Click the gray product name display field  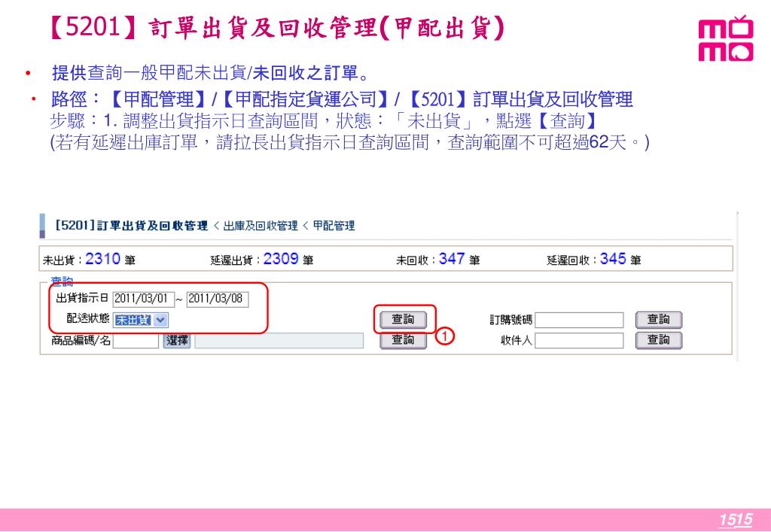(x=279, y=340)
